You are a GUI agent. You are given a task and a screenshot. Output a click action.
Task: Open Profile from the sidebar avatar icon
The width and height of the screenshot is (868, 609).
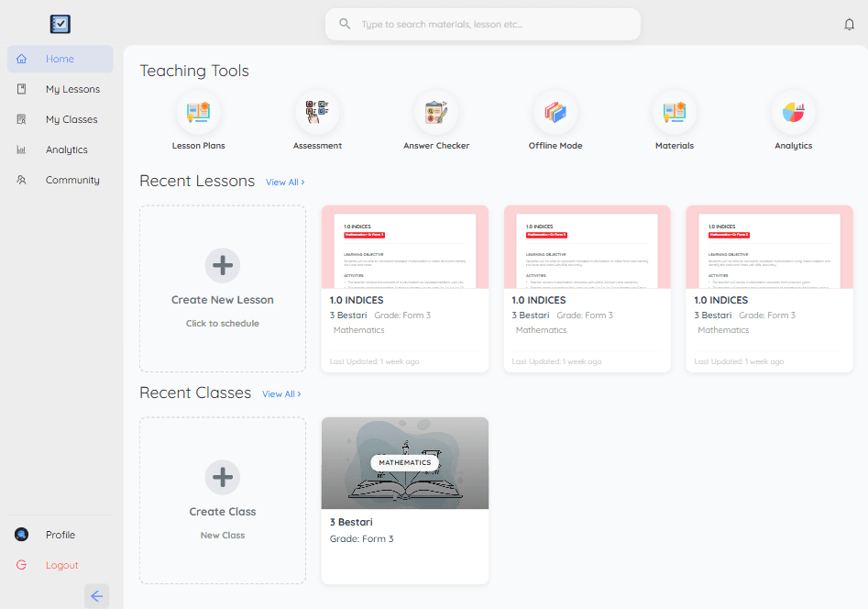coord(21,534)
